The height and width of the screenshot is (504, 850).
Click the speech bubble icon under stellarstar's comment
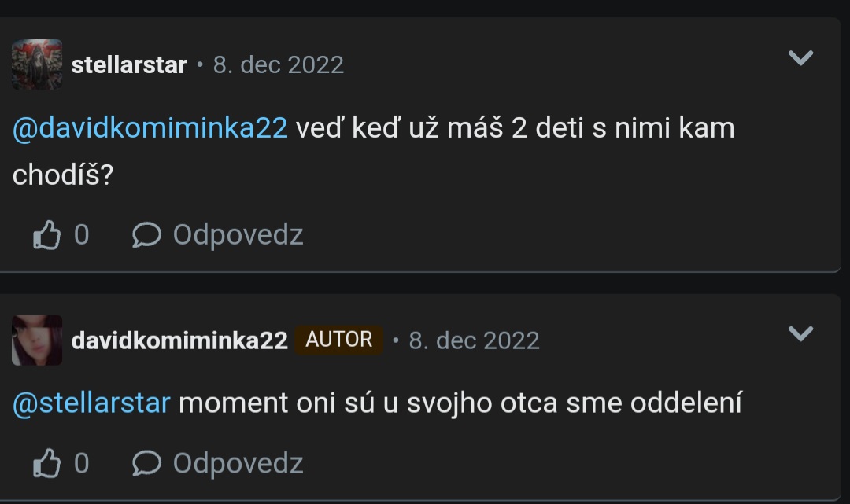point(146,235)
